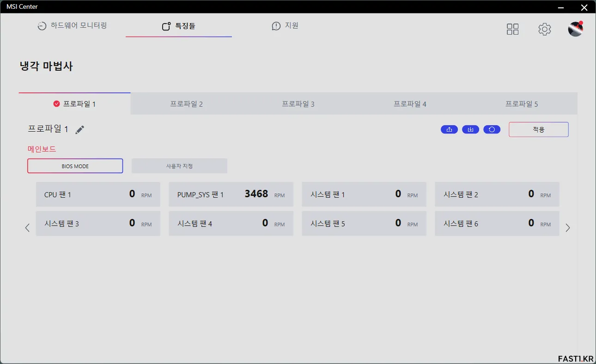Open the user profile avatar
596x364 pixels.
[575, 29]
